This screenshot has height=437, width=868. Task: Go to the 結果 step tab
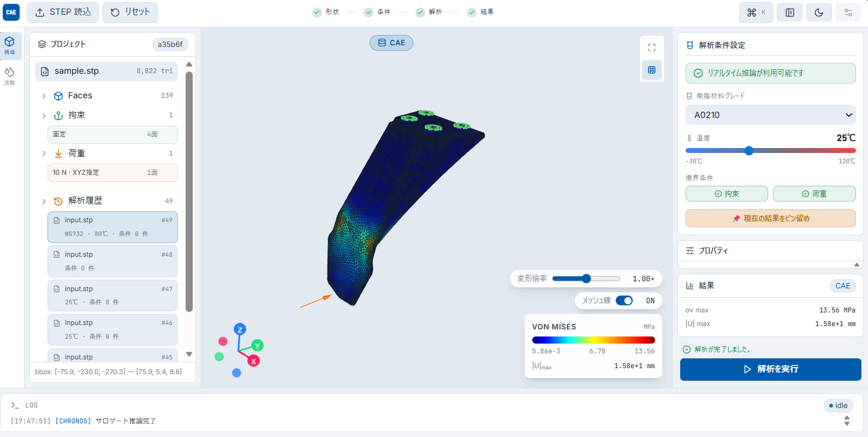click(480, 12)
